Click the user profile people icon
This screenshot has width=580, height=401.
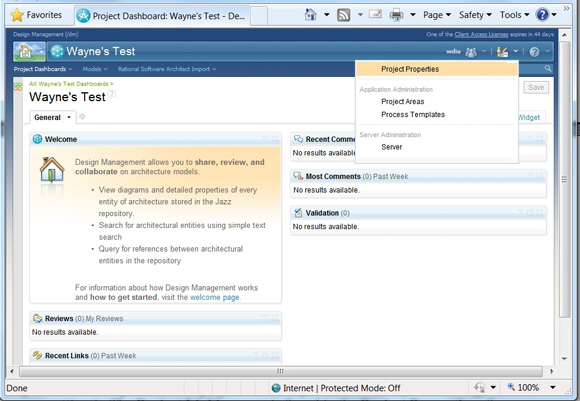(x=471, y=52)
